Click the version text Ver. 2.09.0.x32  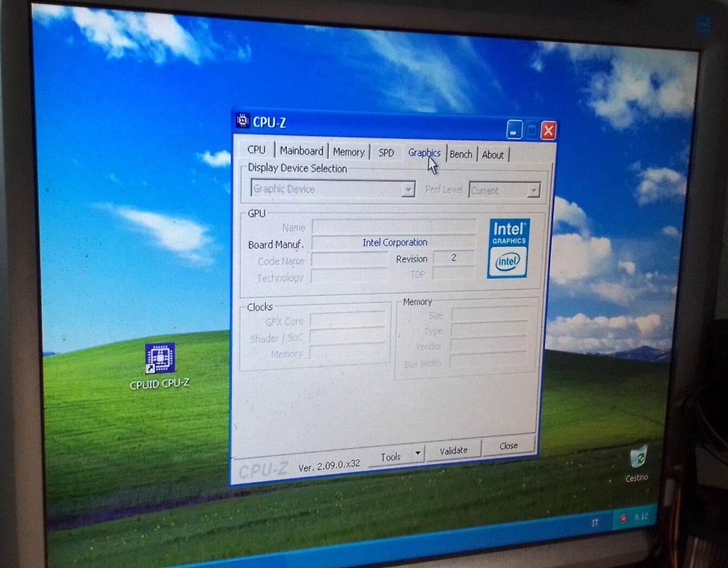pos(329,465)
